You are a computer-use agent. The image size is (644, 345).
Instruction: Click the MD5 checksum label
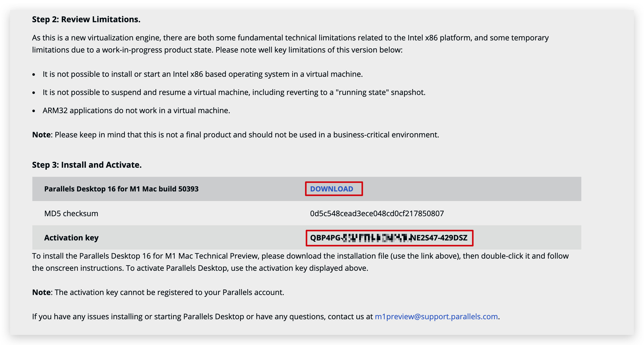coord(71,214)
